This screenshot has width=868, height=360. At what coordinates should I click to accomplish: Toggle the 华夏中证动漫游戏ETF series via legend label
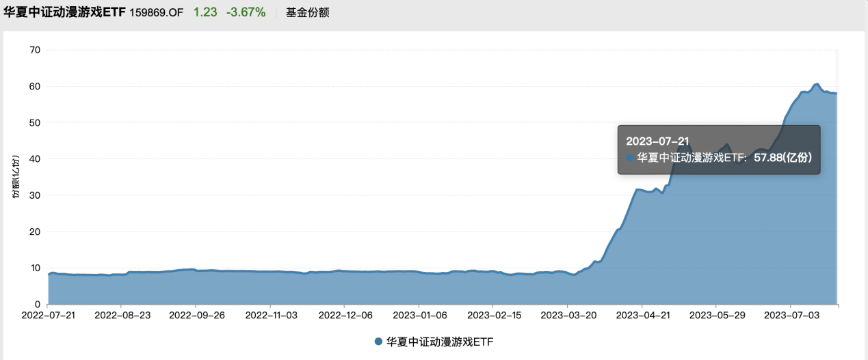tap(439, 342)
